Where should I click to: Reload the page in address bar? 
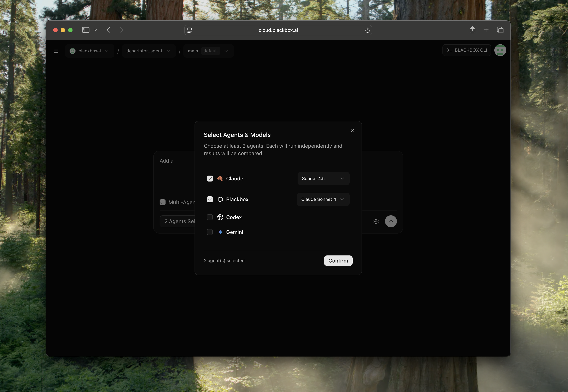point(367,30)
